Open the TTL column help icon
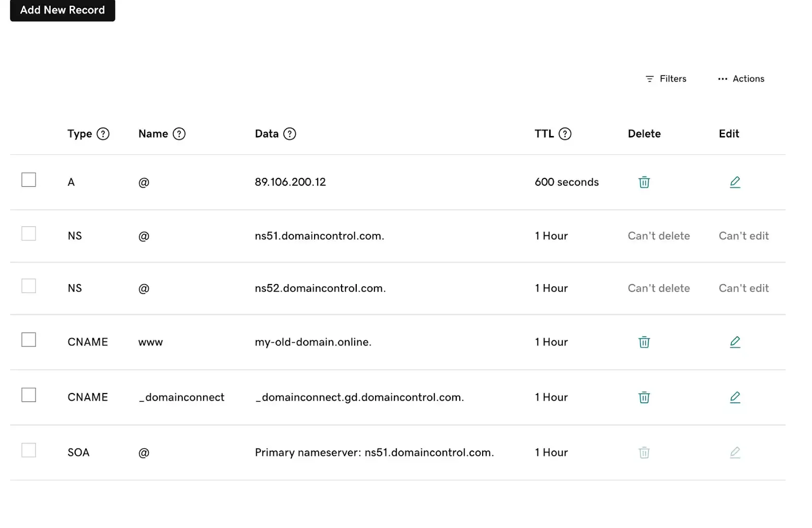812x528 pixels. point(566,134)
